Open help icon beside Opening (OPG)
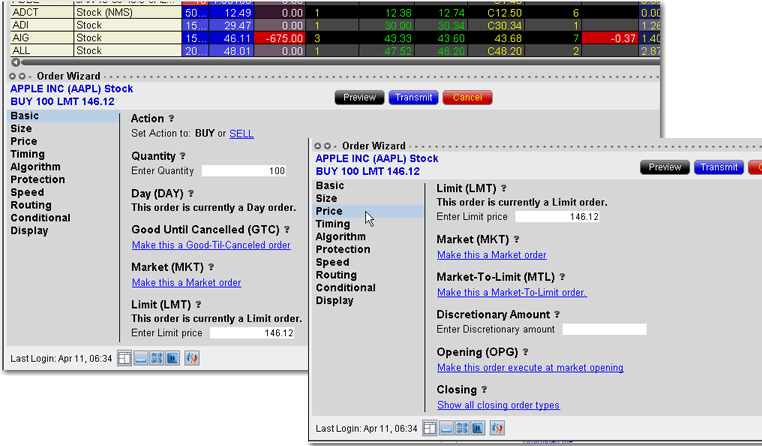 tap(525, 352)
